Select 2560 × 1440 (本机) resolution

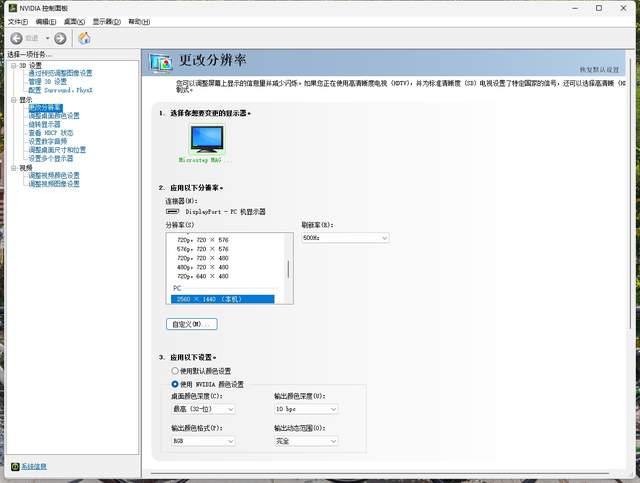(222, 299)
